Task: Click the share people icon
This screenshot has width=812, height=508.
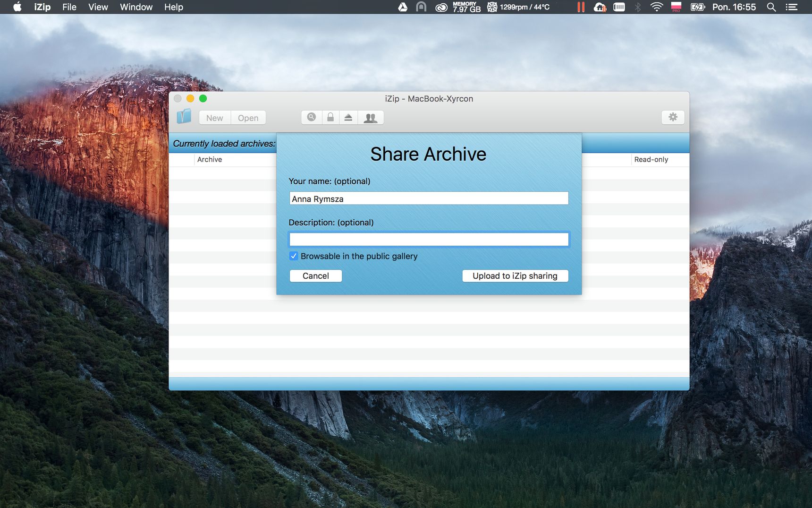Action: click(x=371, y=117)
